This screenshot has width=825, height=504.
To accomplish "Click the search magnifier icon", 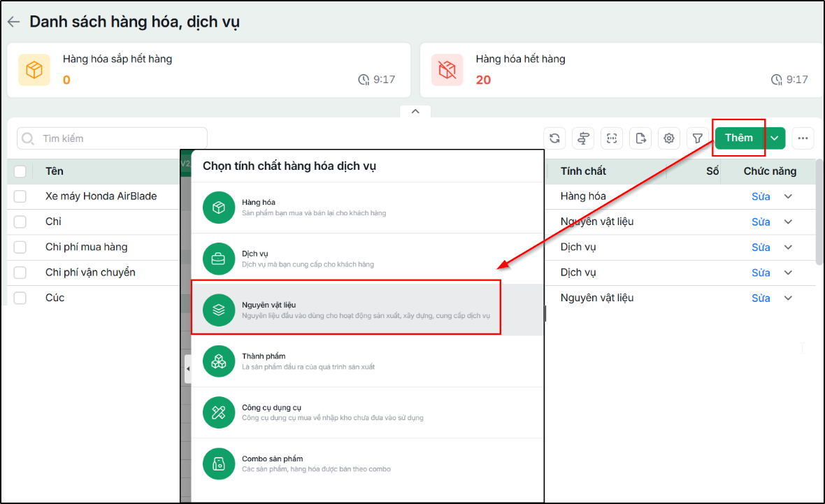I will pyautogui.click(x=28, y=138).
